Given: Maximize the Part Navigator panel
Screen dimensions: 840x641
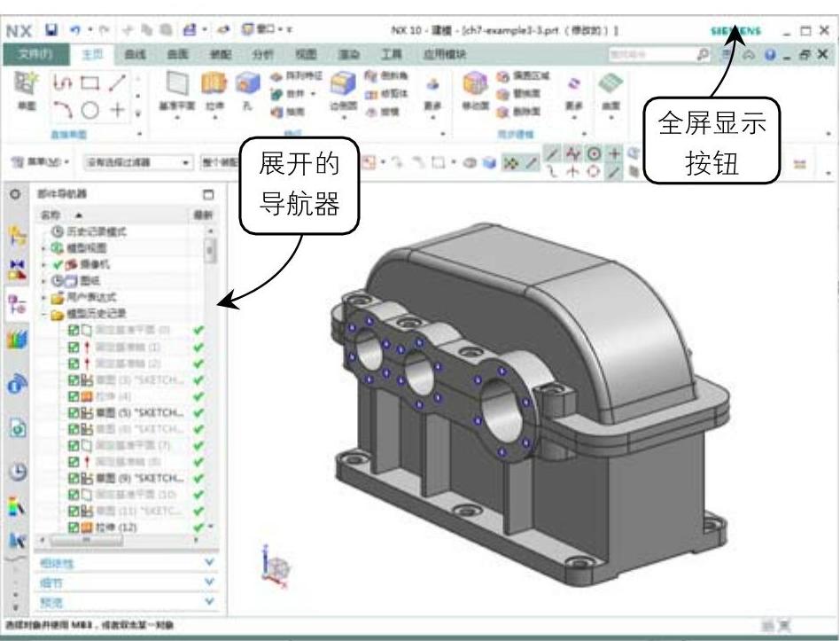Looking at the screenshot, I should click(208, 194).
